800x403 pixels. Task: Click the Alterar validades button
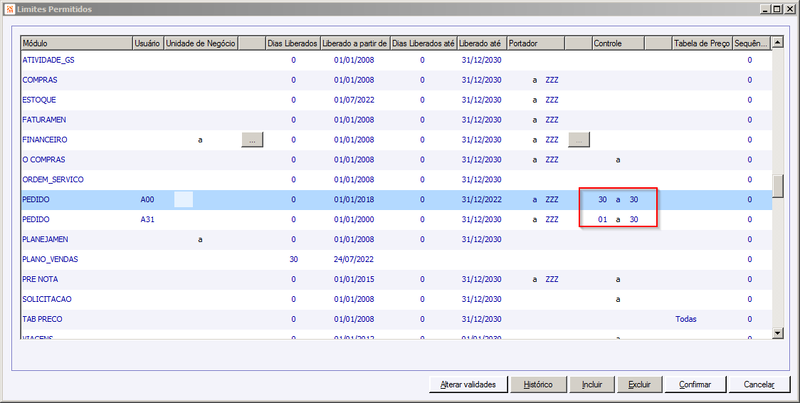pyautogui.click(x=468, y=385)
